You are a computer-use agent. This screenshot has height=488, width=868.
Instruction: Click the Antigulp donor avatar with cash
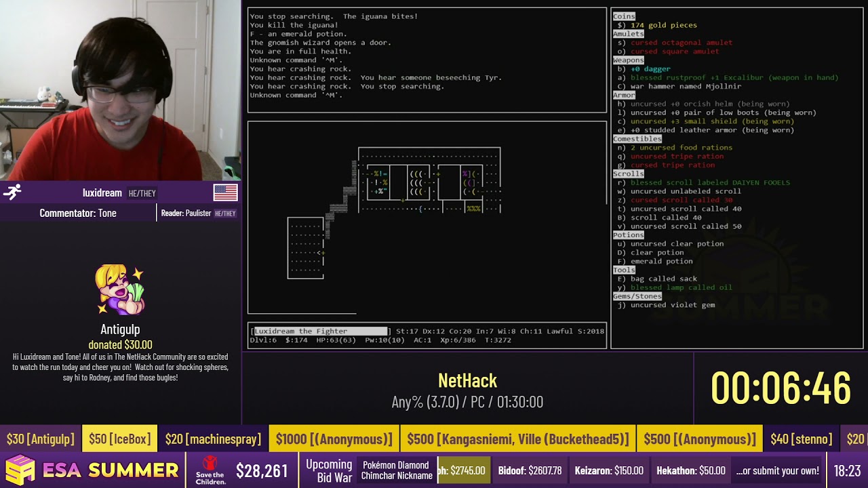coord(120,291)
